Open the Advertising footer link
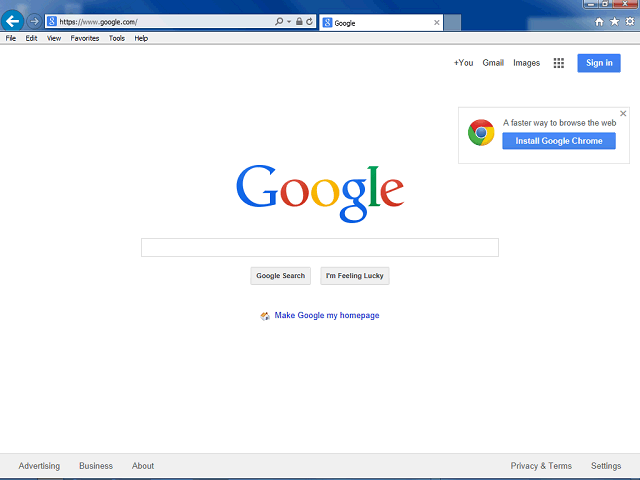 [39, 466]
